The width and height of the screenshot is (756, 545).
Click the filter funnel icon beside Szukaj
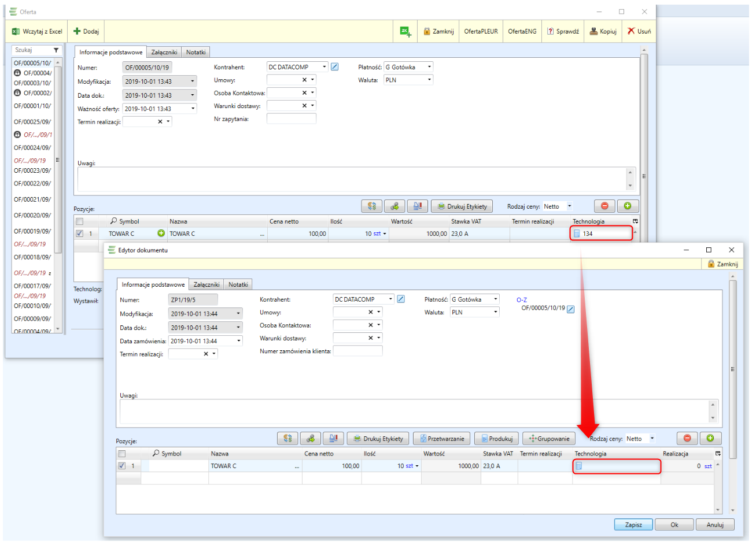coord(56,50)
